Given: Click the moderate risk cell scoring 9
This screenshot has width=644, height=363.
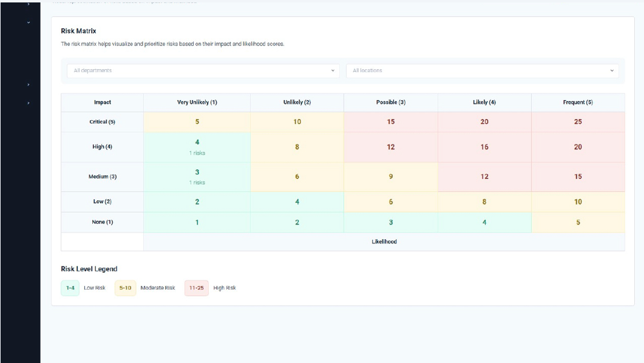Looking at the screenshot, I should click(390, 175).
